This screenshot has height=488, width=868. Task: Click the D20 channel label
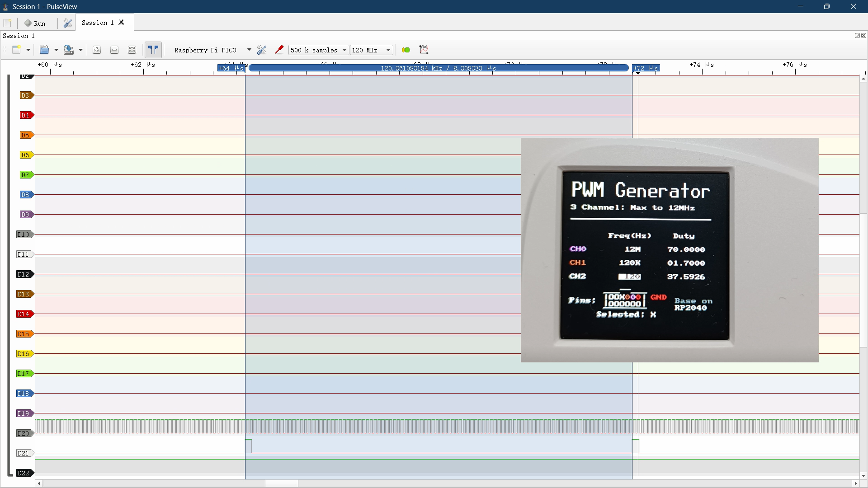point(23,433)
